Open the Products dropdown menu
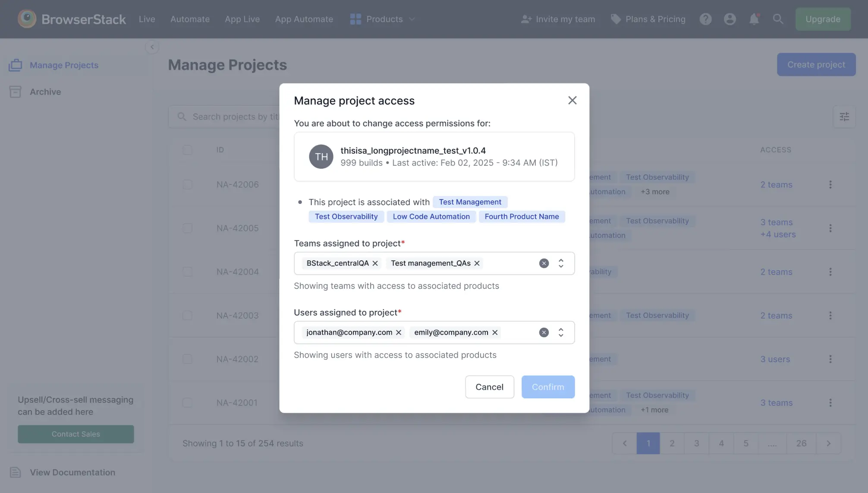Viewport: 868px width, 493px height. (x=383, y=19)
